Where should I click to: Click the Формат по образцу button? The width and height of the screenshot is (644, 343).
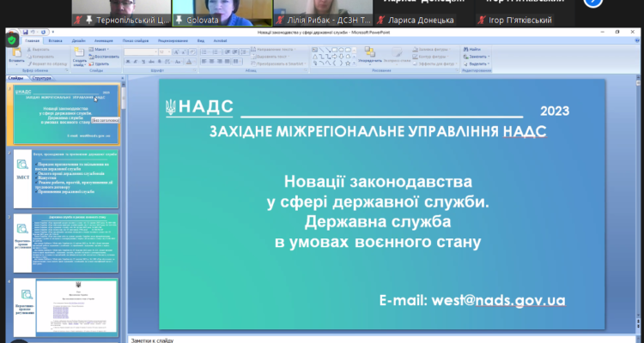pyautogui.click(x=47, y=64)
